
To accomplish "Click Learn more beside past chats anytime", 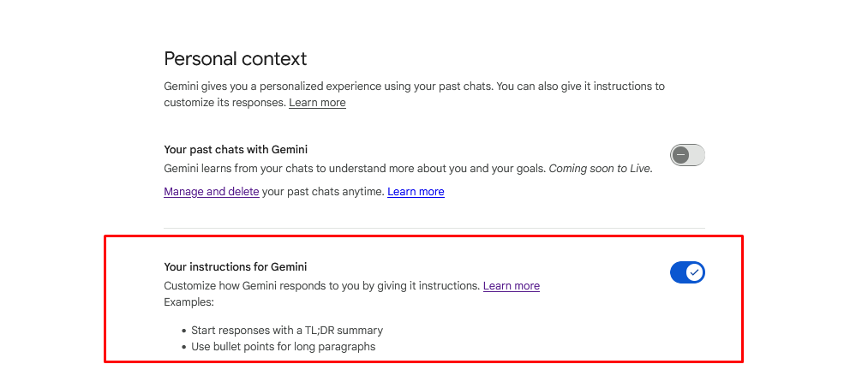I will pyautogui.click(x=416, y=192).
